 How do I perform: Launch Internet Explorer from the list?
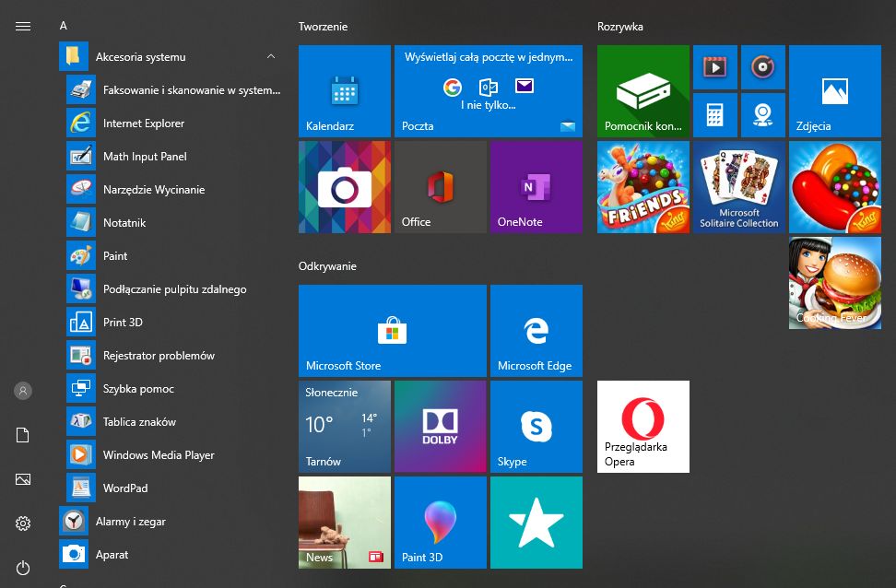(173, 123)
